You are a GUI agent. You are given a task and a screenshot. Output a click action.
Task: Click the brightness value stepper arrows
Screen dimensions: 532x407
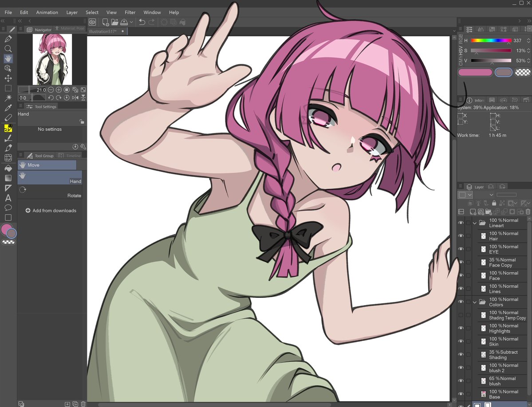click(x=528, y=61)
